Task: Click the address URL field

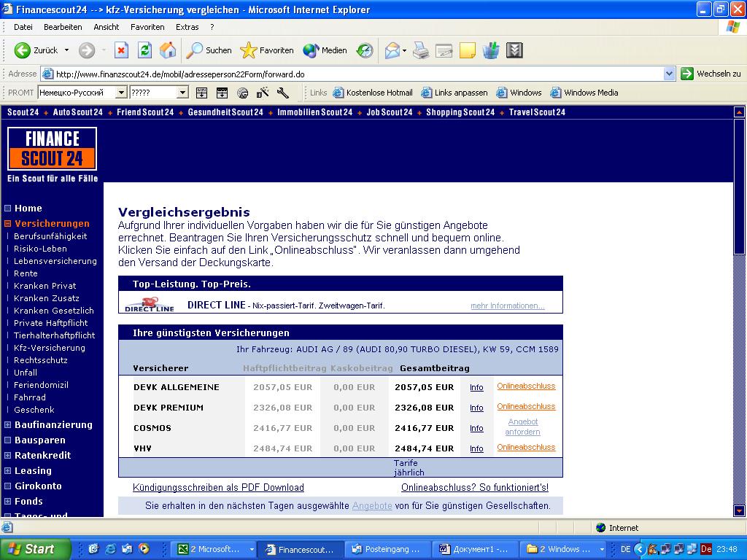Action: pyautogui.click(x=352, y=74)
